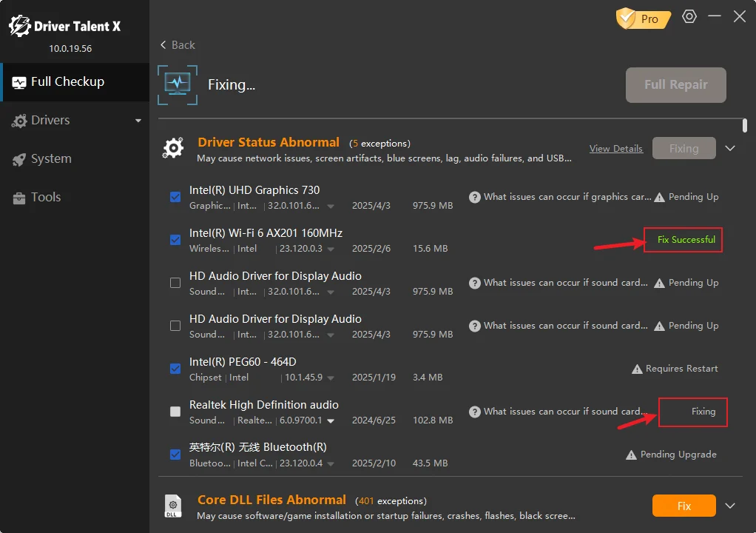
Task: Open version dropdown for Intel PEG60 - 464D
Action: point(331,378)
